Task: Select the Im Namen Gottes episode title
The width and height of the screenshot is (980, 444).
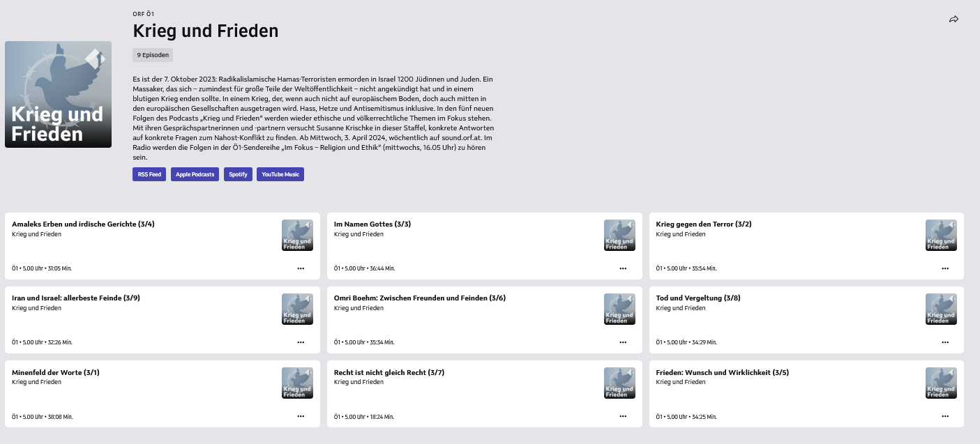Action: coord(372,224)
